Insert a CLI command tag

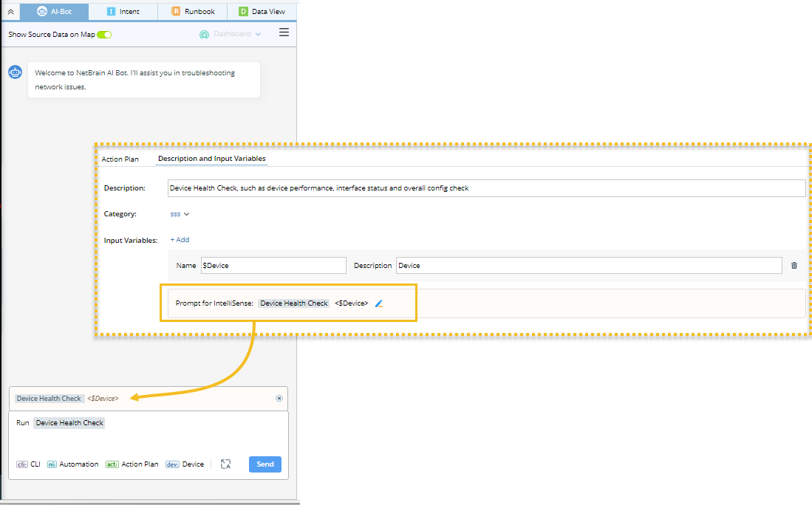pyautogui.click(x=29, y=464)
